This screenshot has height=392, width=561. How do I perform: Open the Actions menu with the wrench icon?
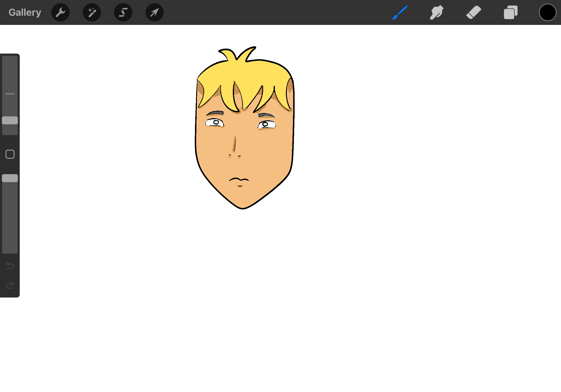pyautogui.click(x=60, y=12)
